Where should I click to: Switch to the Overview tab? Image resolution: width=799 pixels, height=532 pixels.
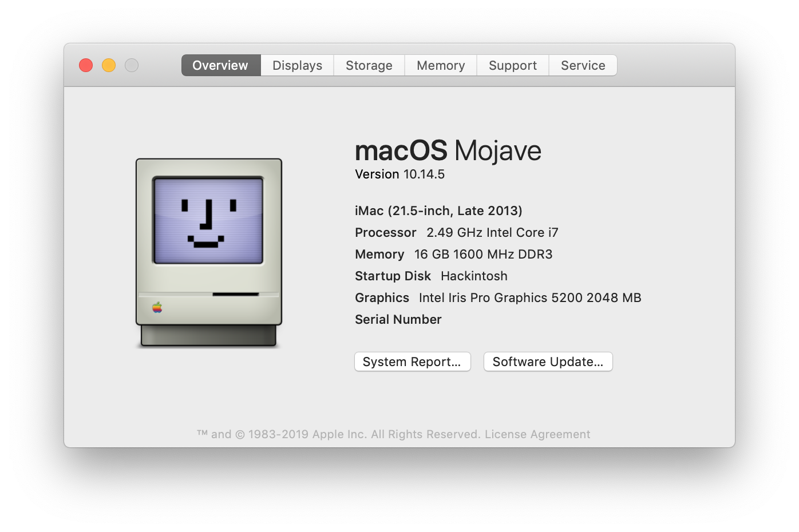(221, 65)
